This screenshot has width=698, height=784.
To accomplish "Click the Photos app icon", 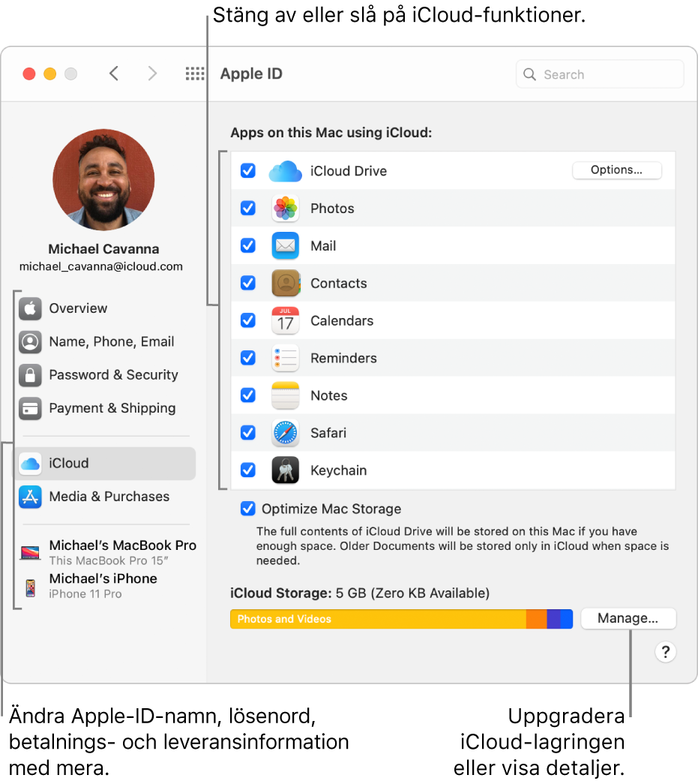I will tap(286, 209).
